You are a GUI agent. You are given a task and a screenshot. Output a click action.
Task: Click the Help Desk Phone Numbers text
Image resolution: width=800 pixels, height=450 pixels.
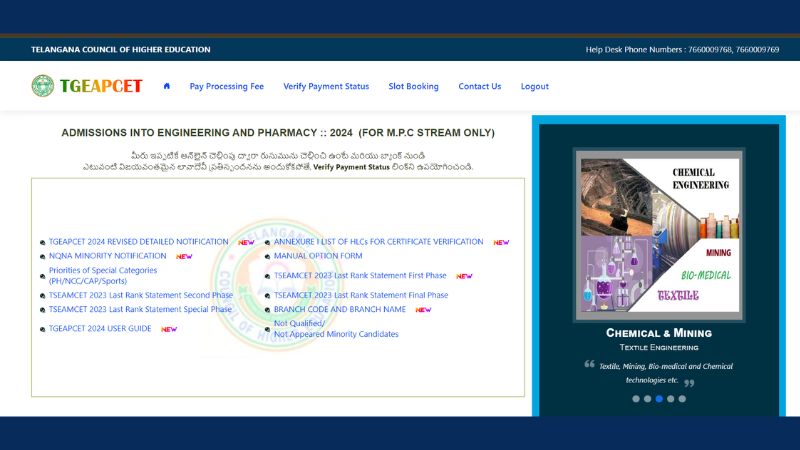[x=682, y=49]
